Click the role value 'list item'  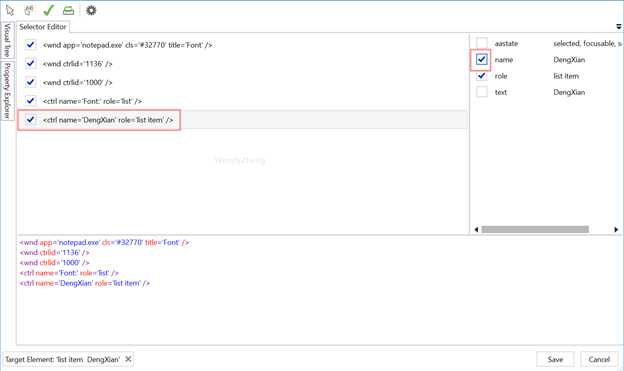tap(566, 76)
